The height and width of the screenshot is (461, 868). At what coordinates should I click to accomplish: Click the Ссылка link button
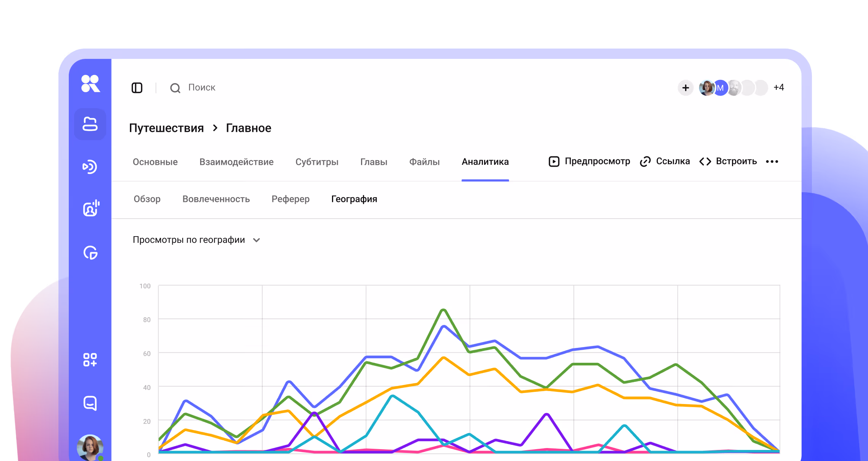click(x=665, y=161)
